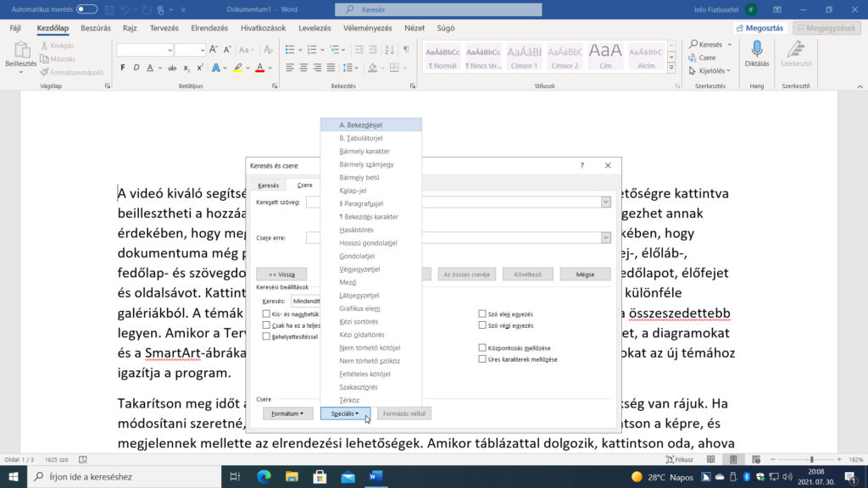Align text to the right
The height and width of the screenshot is (488, 868).
point(317,68)
